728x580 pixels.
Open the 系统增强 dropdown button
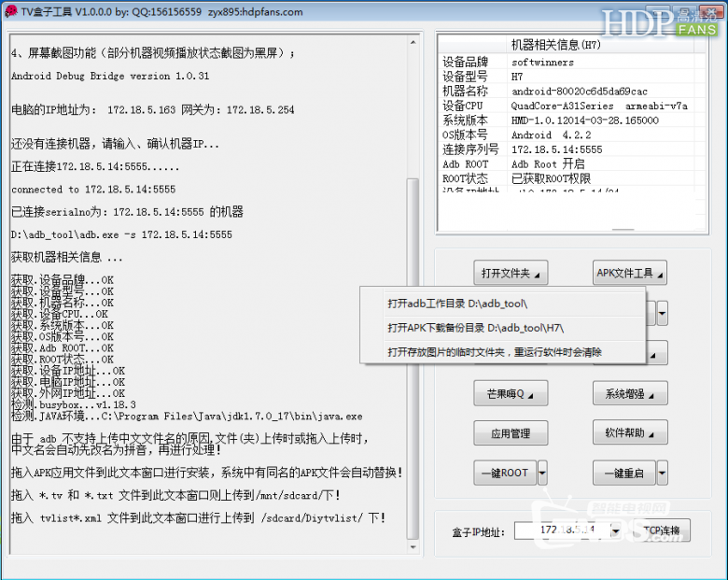630,393
